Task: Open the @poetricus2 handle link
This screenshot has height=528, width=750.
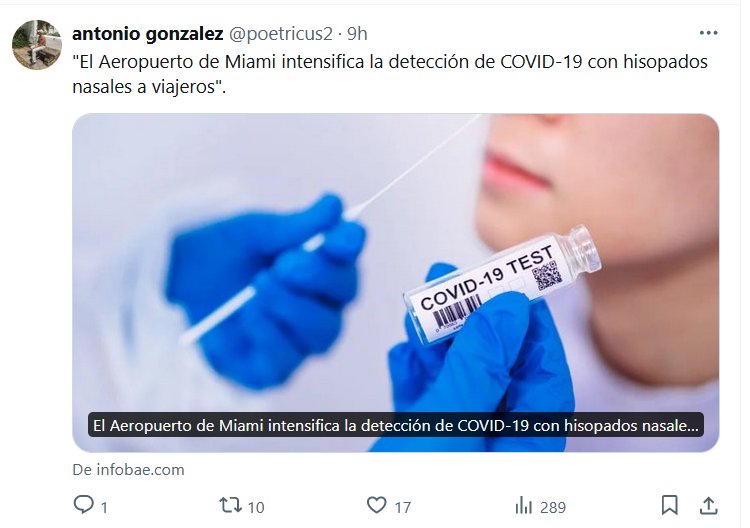Action: (281, 34)
